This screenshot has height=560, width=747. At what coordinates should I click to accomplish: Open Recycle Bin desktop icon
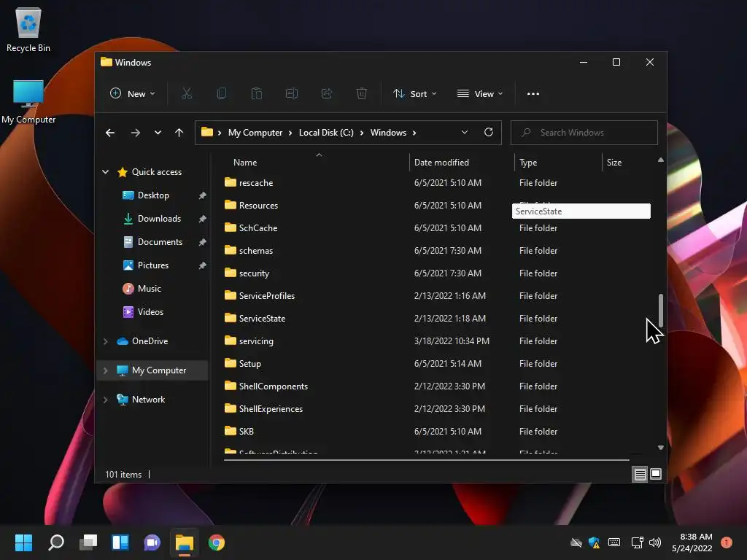point(28,29)
